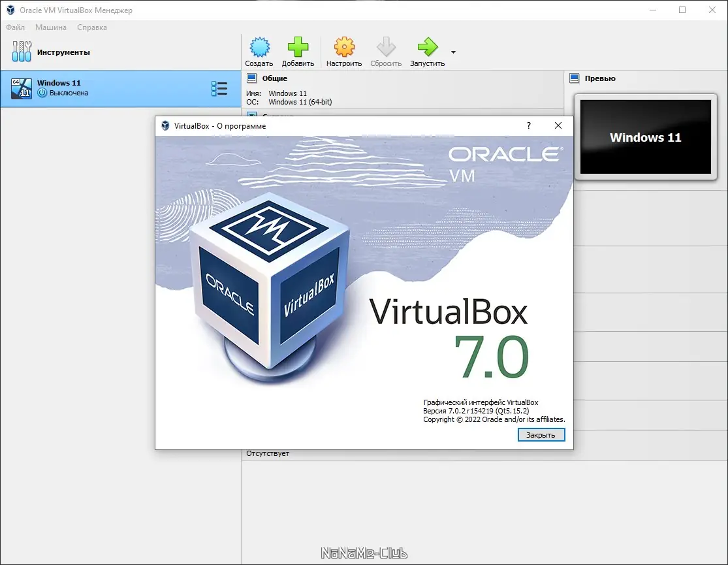Open the Справка menu
The image size is (728, 565).
pyautogui.click(x=92, y=27)
